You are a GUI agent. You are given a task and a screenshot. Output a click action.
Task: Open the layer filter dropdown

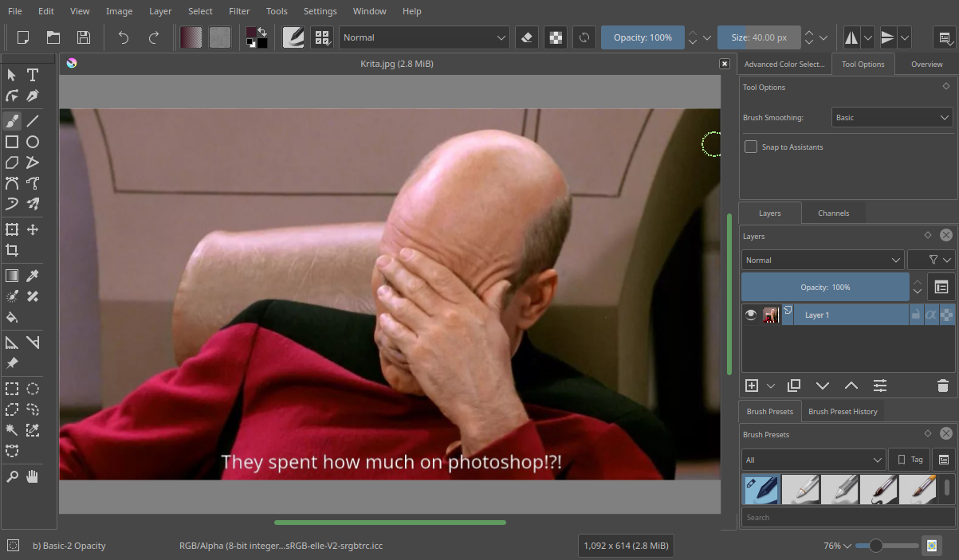931,260
